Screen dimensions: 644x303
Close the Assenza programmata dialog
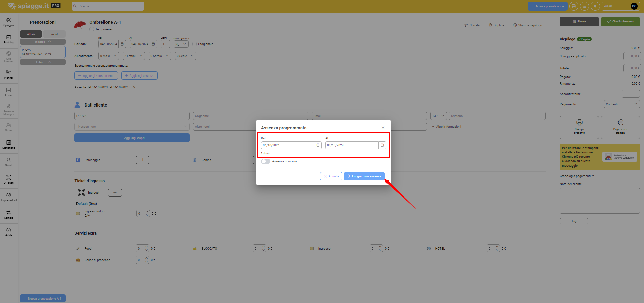(x=383, y=128)
